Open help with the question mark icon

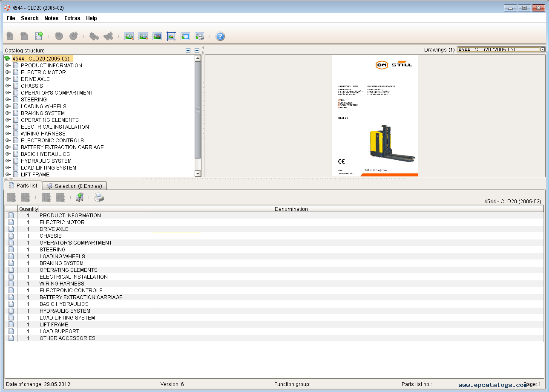[x=220, y=36]
